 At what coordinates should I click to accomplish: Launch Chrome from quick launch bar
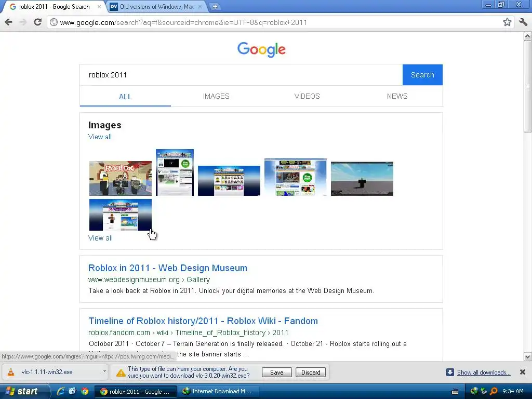pos(85,391)
